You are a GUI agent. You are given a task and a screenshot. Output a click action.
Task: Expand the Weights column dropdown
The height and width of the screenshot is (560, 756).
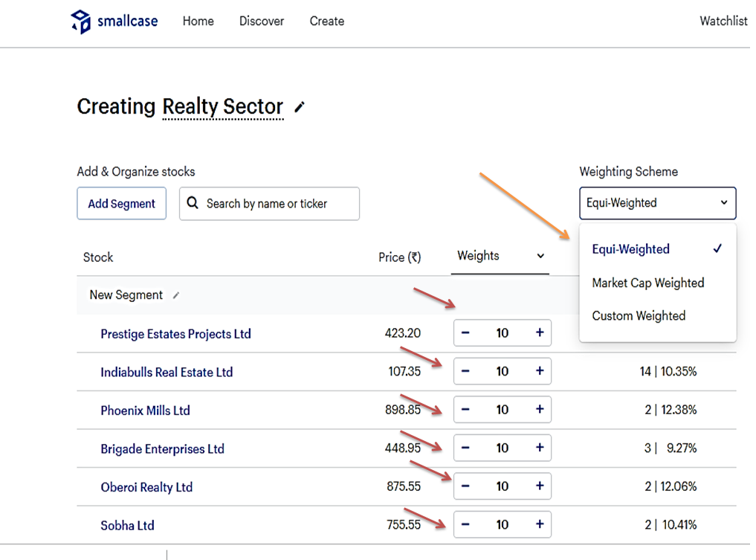click(540, 256)
